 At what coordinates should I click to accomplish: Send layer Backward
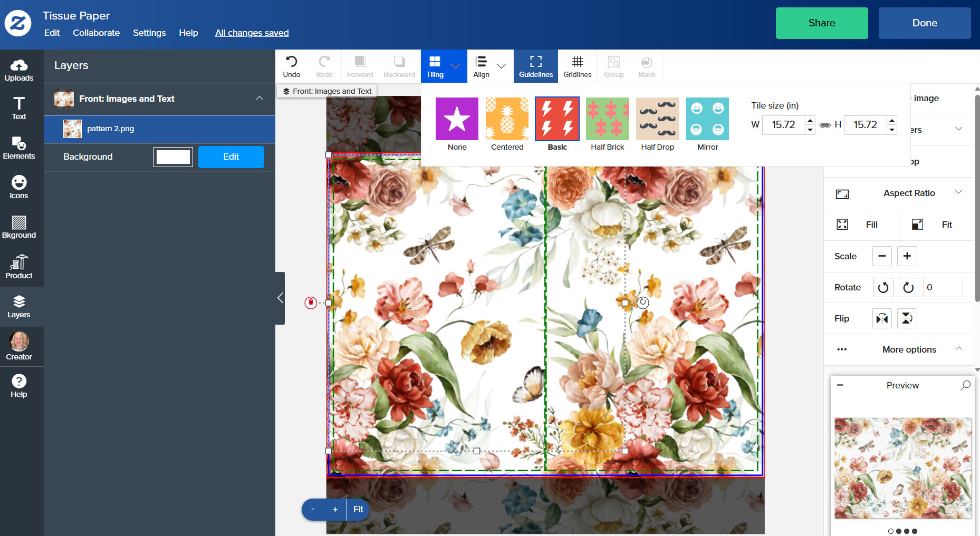click(x=399, y=66)
